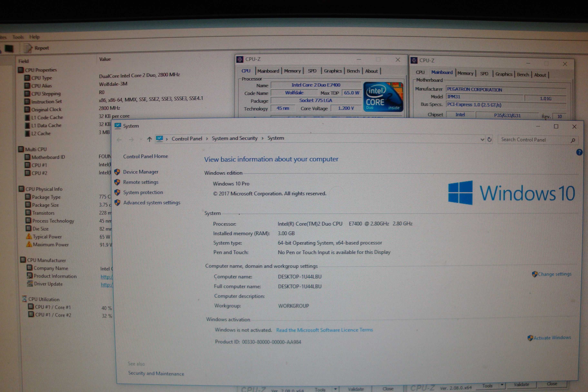
Task: Open address bar history dropdown
Action: [x=482, y=139]
